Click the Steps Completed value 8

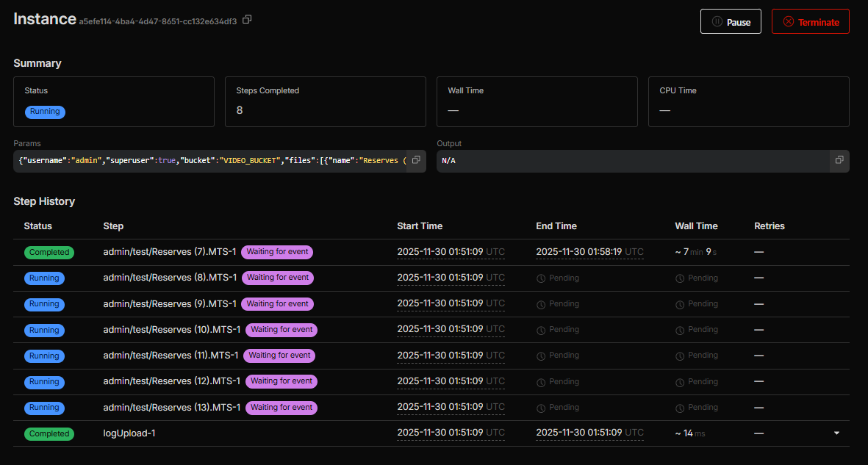(x=240, y=110)
